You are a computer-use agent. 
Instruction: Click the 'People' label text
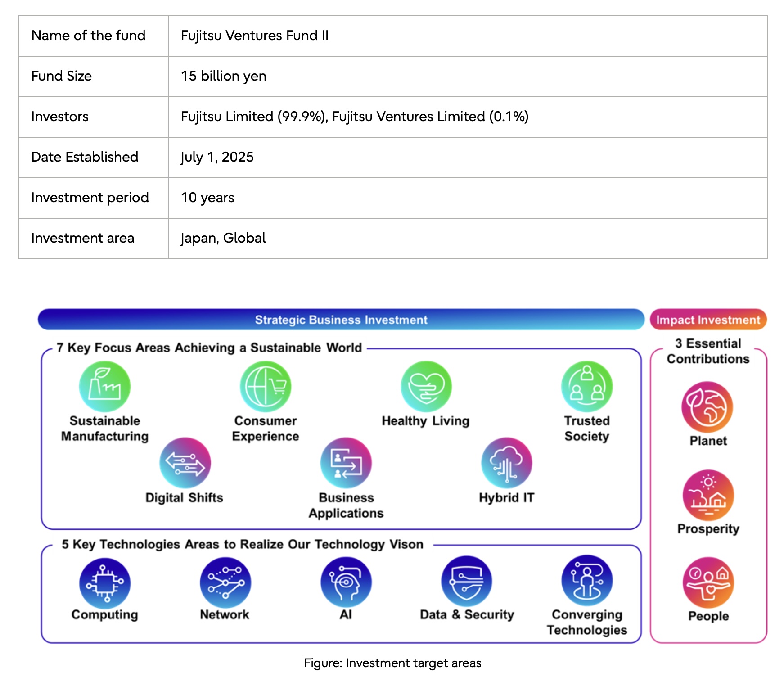(708, 616)
